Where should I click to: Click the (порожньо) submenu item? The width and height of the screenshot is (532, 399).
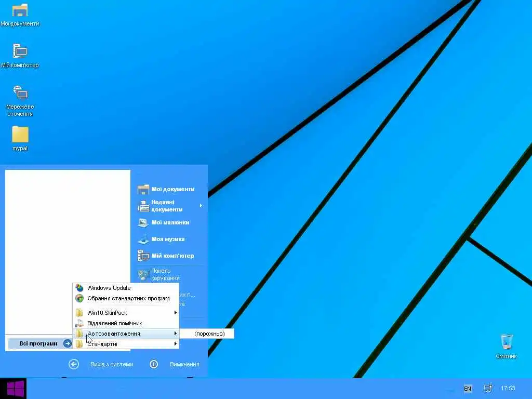click(207, 334)
